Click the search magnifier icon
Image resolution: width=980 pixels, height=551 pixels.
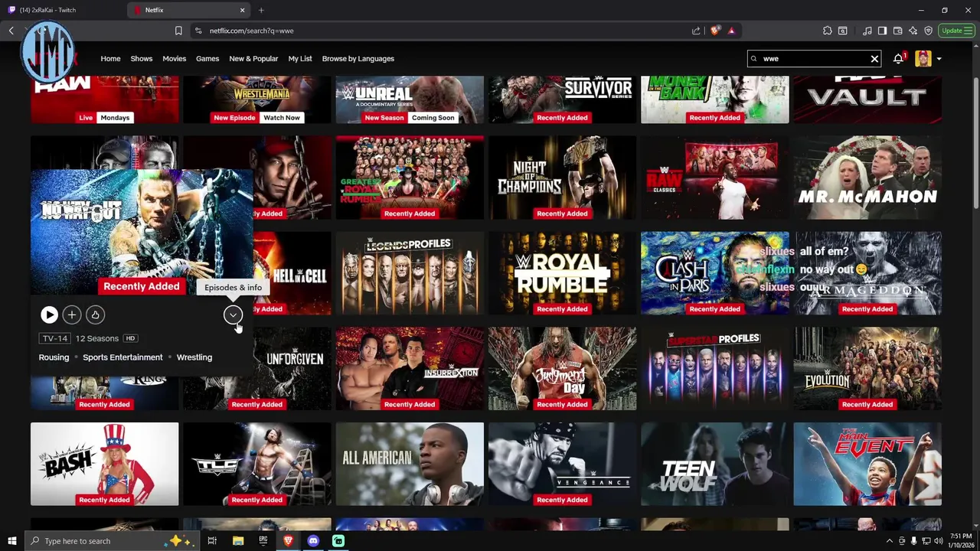[754, 58]
